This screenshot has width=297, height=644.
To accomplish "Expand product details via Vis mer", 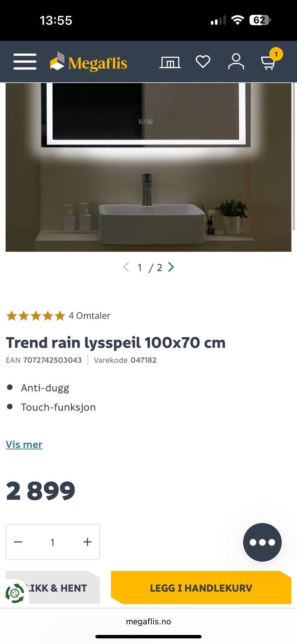I will (24, 445).
